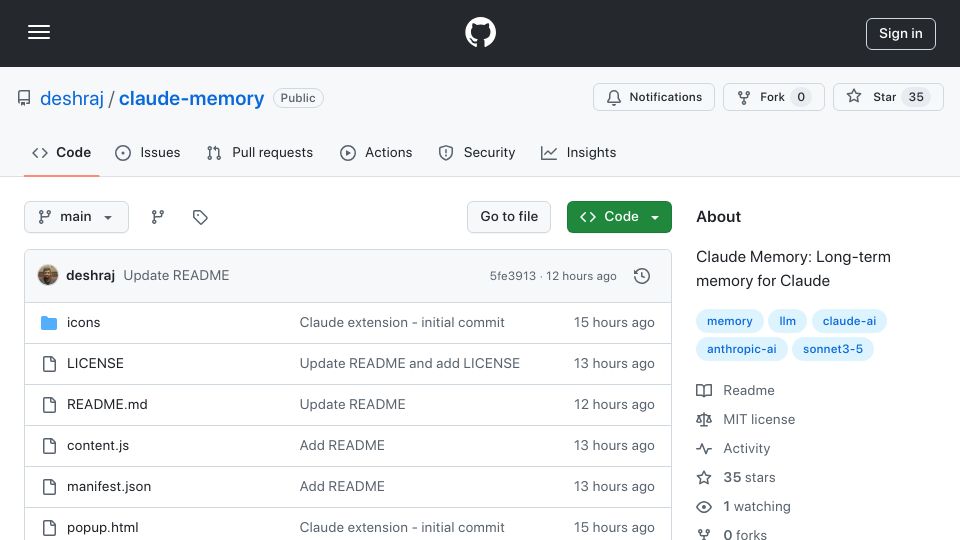Click the repository icon beside deshraj
The height and width of the screenshot is (540, 960).
(24, 98)
